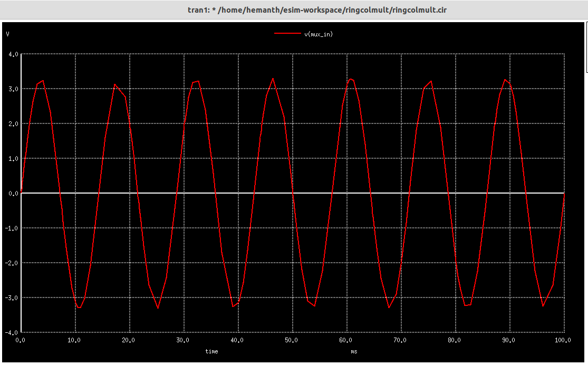Click the V axis unit label
Viewport: 588px width, 365px height.
point(7,33)
